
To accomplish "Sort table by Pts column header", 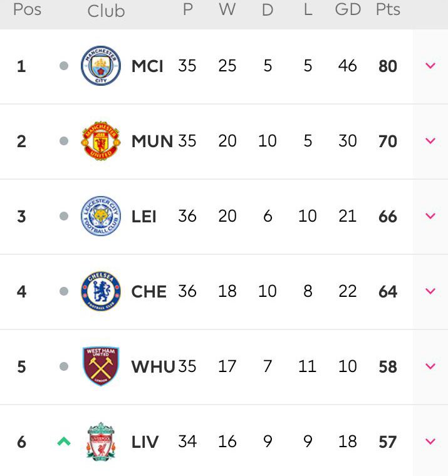I will tap(388, 10).
